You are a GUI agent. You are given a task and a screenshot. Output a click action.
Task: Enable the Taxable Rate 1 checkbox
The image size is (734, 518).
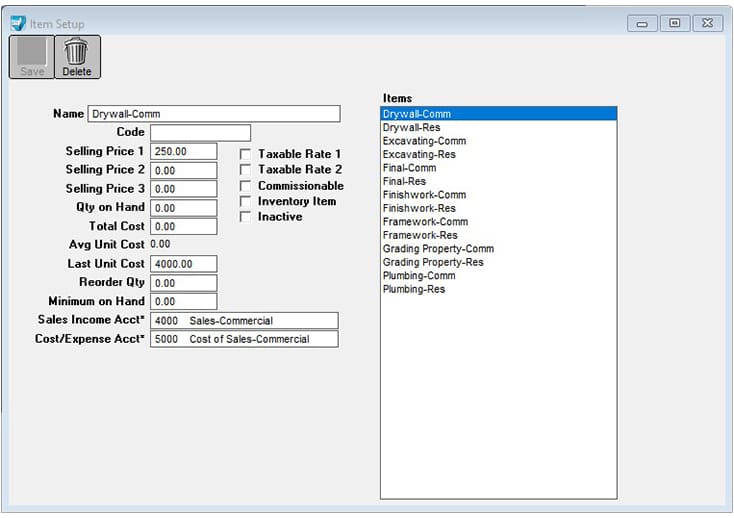246,154
